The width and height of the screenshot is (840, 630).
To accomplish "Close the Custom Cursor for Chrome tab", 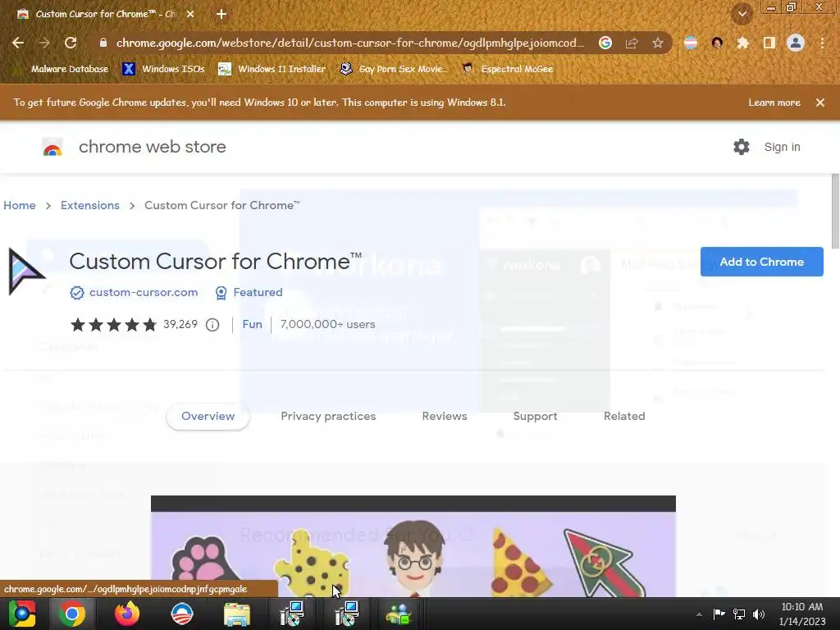I will (190, 14).
